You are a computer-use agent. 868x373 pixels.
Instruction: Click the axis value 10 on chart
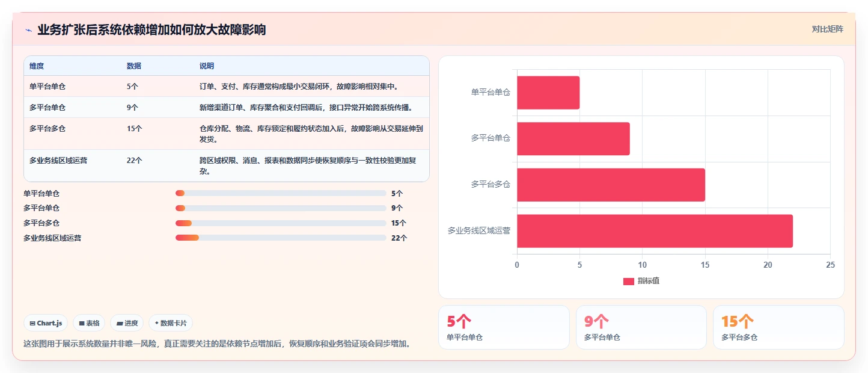pos(643,265)
